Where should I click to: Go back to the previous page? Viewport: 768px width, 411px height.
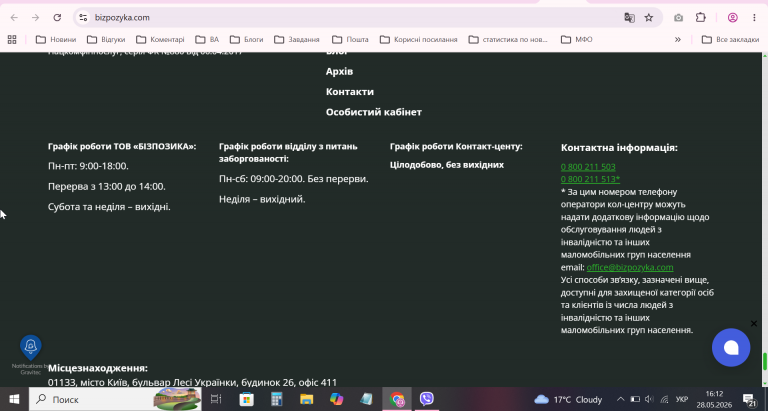click(x=14, y=18)
